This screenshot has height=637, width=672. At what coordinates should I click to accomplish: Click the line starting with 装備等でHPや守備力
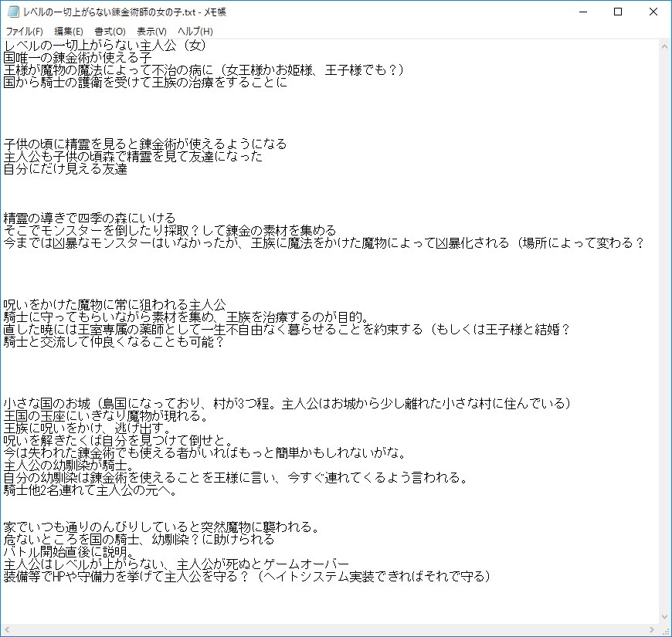pos(247,577)
